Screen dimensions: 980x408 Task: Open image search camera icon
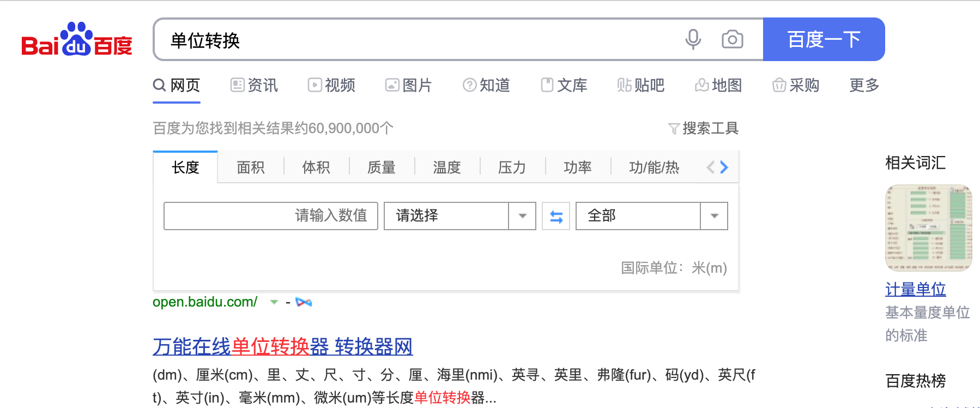coord(732,39)
